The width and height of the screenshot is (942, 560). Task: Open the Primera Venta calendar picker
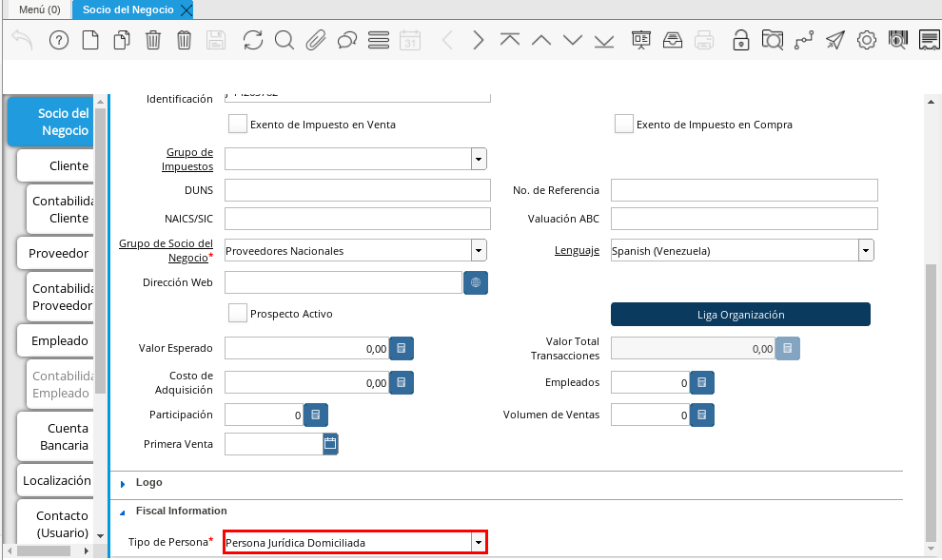pos(330,444)
